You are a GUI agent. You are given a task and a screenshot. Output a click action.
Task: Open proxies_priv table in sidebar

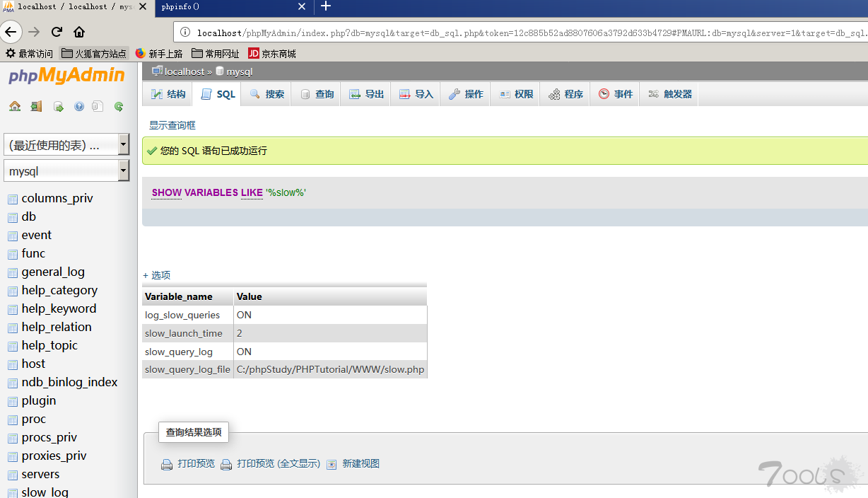[x=54, y=456]
